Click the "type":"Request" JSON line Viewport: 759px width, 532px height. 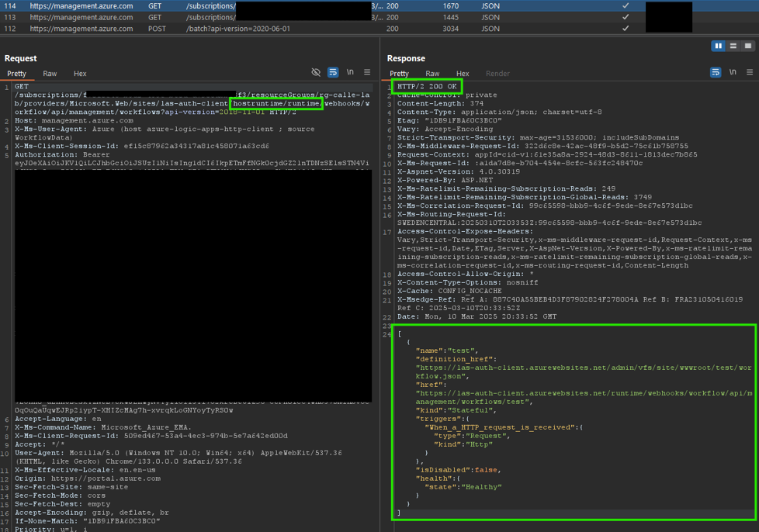click(473, 436)
